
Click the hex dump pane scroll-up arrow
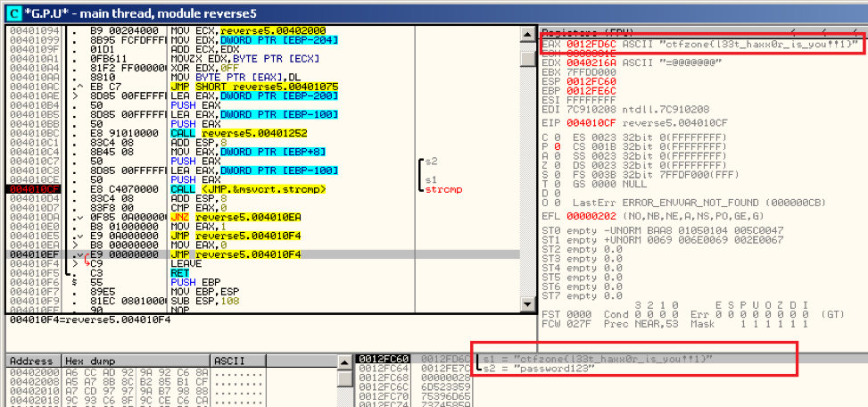[x=344, y=362]
